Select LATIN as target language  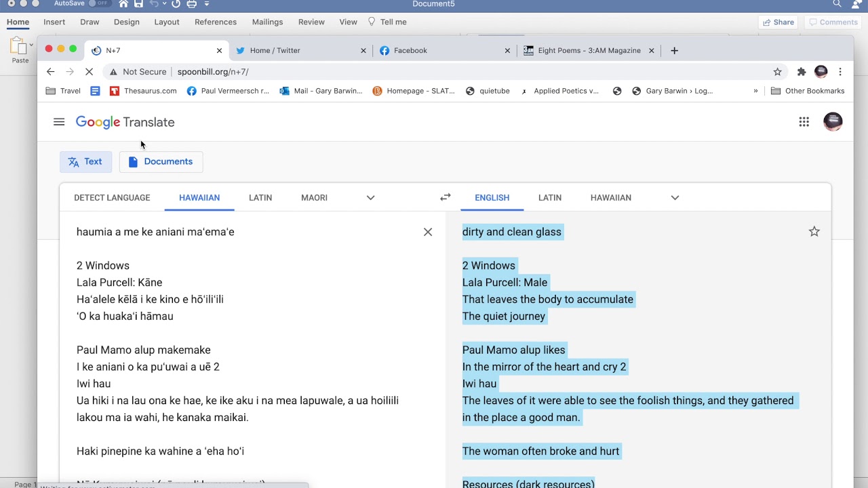point(550,198)
